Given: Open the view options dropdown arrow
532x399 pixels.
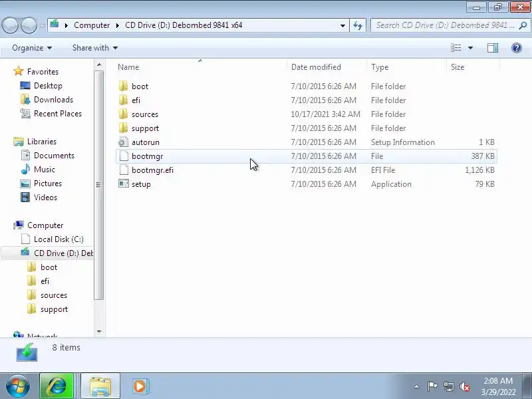Looking at the screenshot, I should point(470,48).
